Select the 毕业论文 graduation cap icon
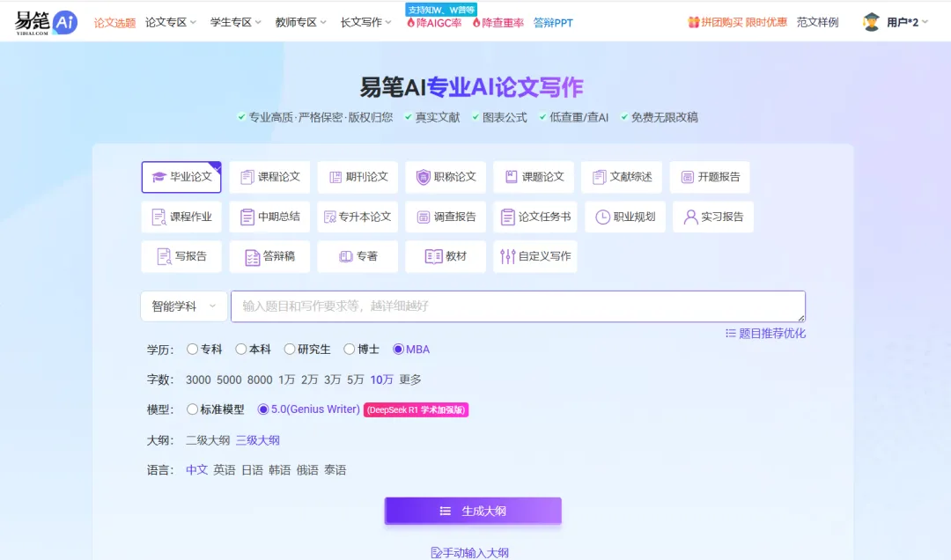This screenshot has height=560, width=951. (x=158, y=177)
